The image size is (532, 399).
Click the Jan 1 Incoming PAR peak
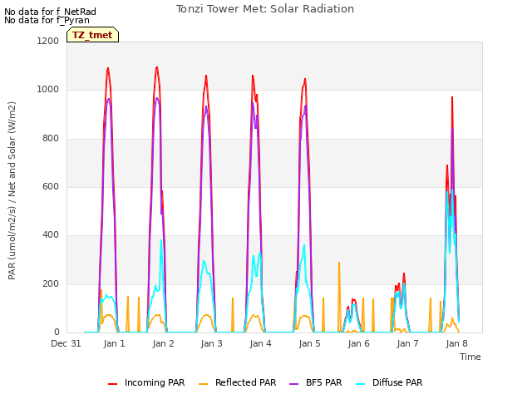tap(108, 68)
